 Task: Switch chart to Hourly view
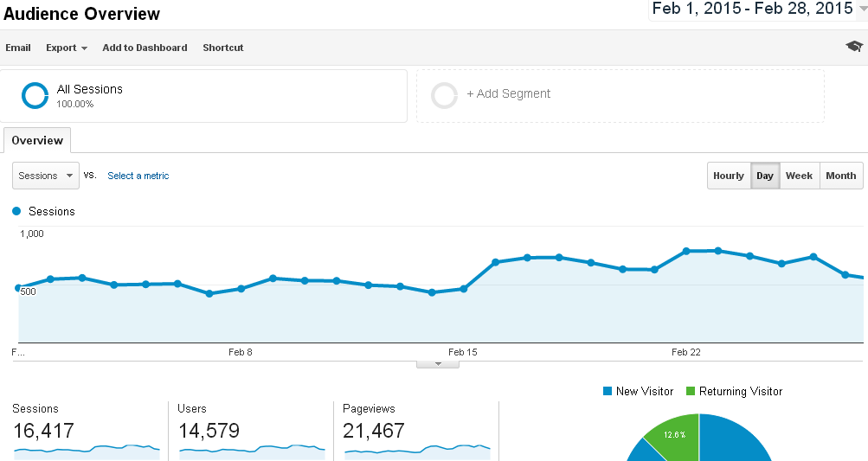(729, 176)
